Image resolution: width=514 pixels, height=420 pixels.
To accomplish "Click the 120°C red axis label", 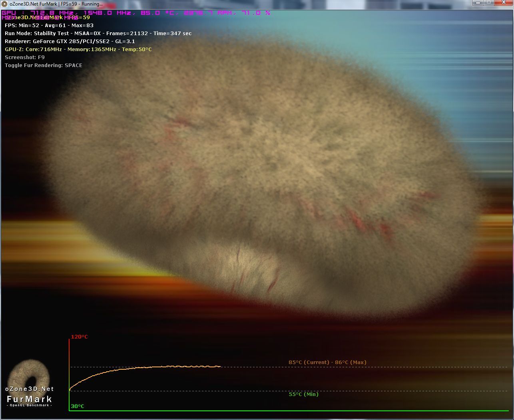I will (79, 337).
